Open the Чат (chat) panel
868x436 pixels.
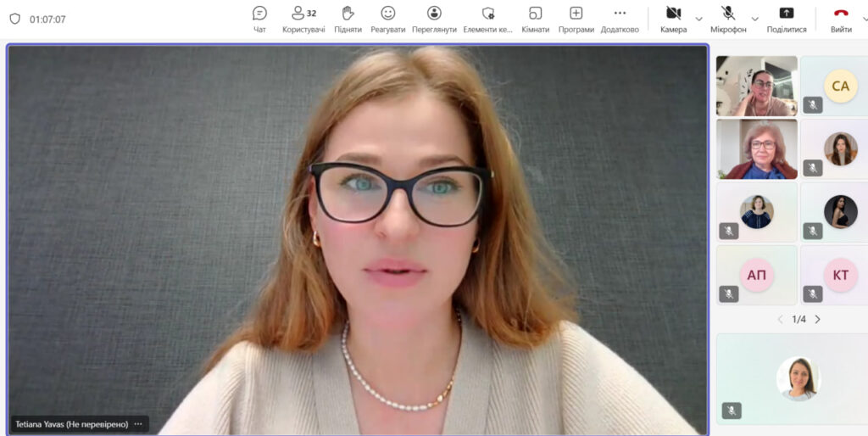[259, 19]
